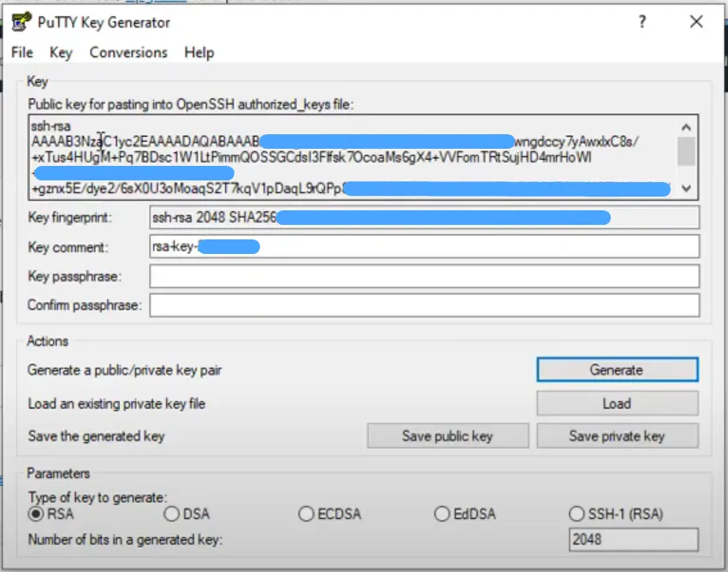Generate a new key pair
728x572 pixels.
[x=617, y=369]
